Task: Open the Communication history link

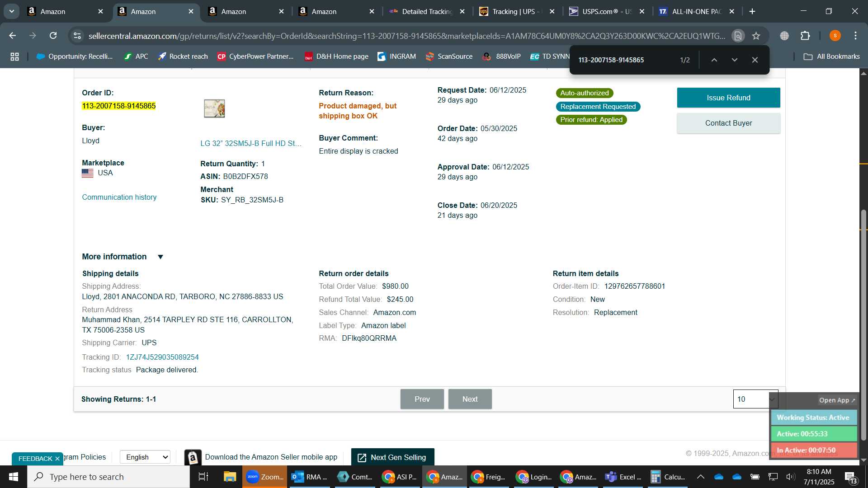Action: (119, 197)
